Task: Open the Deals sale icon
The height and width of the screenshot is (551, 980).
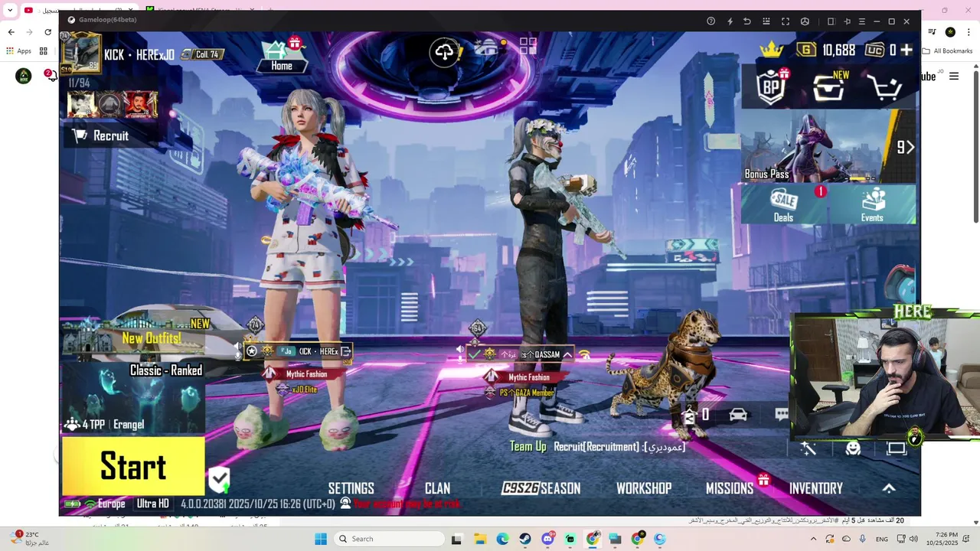Action: (784, 205)
